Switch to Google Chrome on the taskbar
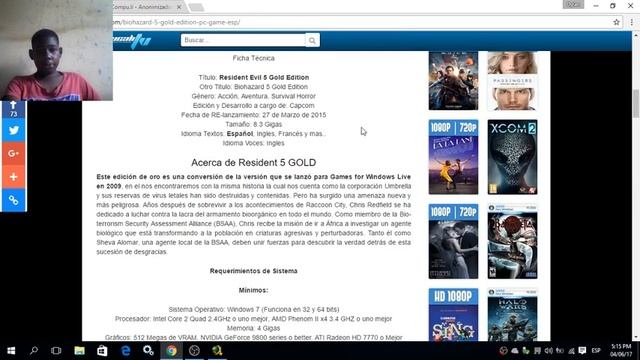Image resolution: width=640 pixels, height=360 pixels. 171,351
